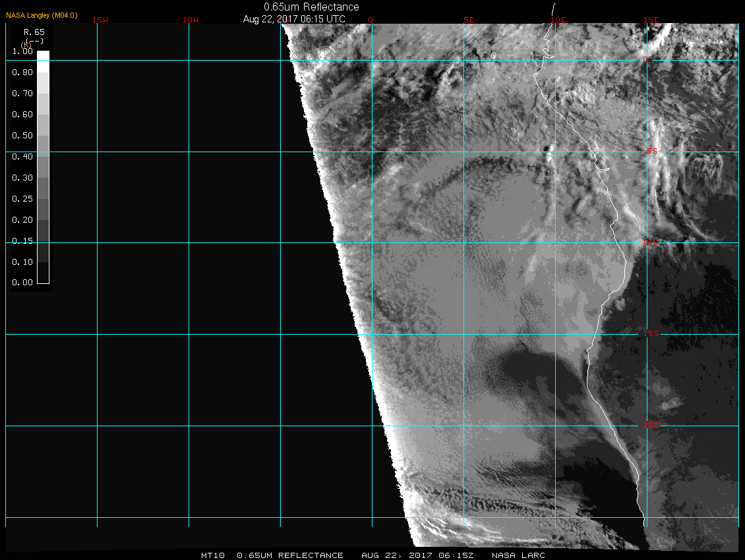Click the '10S' latitude label
The width and height of the screenshot is (745, 560).
tap(651, 242)
